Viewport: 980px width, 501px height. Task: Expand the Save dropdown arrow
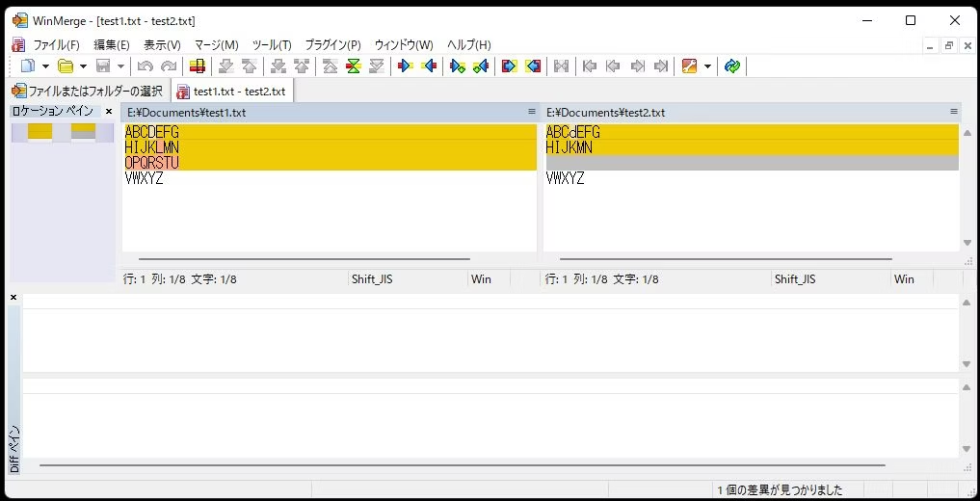(120, 66)
